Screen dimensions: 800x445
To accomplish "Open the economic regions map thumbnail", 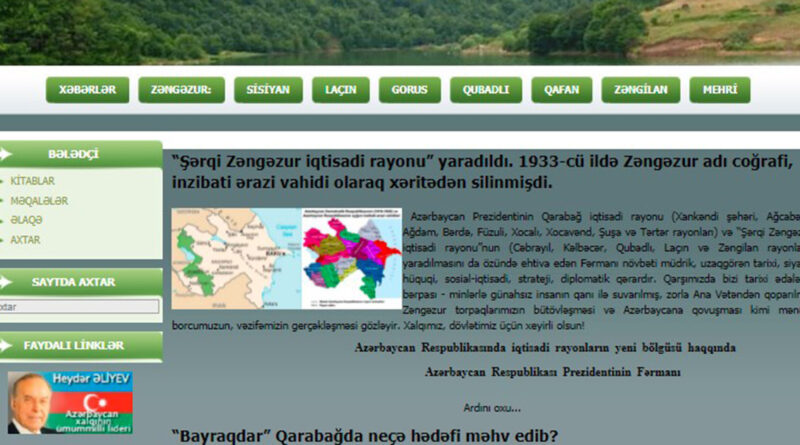I will click(x=286, y=258).
